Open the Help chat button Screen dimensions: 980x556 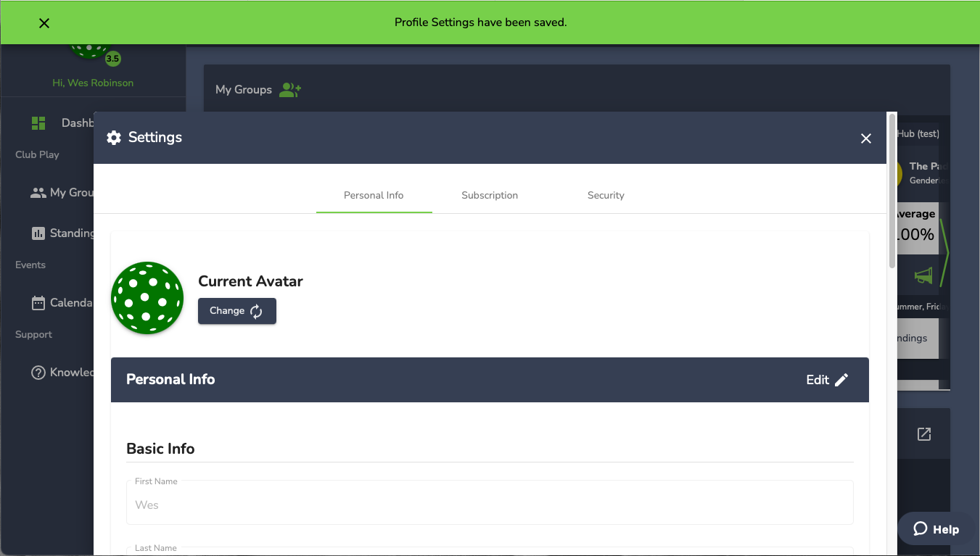pos(936,529)
